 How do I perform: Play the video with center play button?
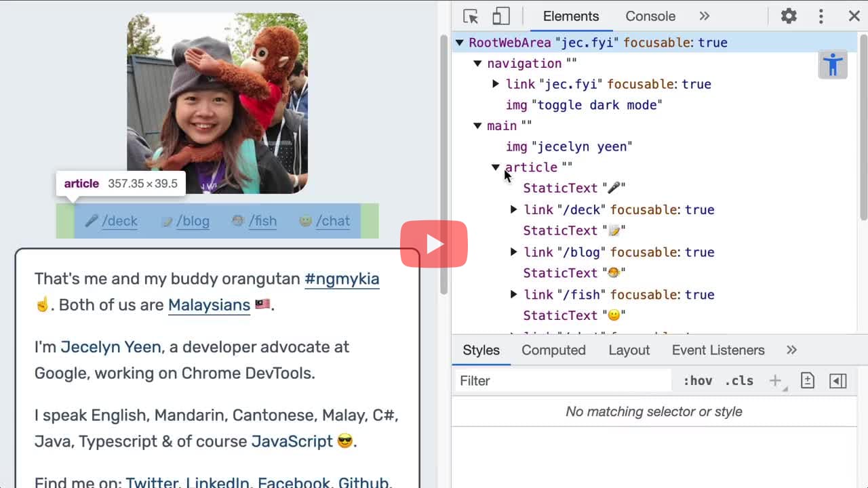434,244
